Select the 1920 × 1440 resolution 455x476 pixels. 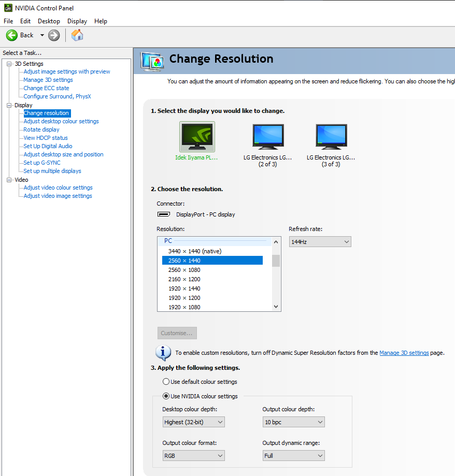pyautogui.click(x=212, y=289)
